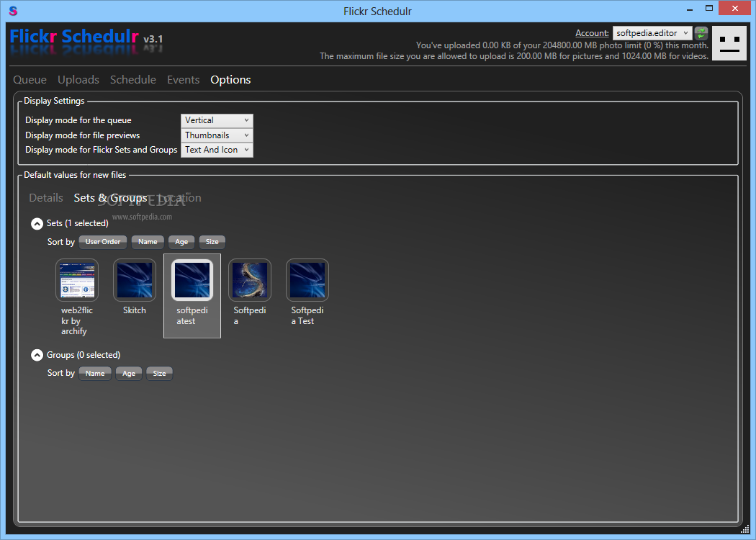The image size is (756, 540).
Task: Sort sets by Name
Action: (x=148, y=242)
